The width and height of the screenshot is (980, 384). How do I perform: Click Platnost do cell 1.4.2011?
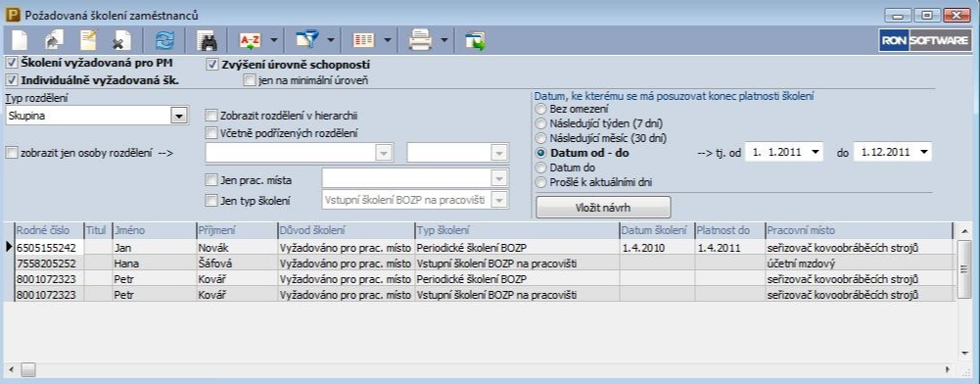730,248
